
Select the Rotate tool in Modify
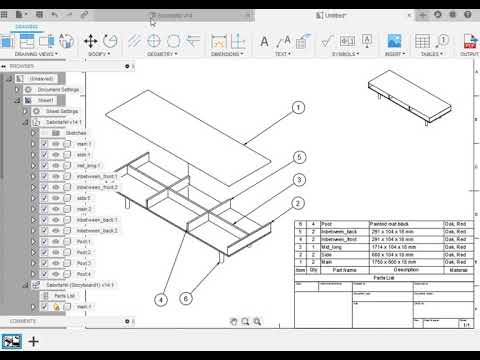(x=110, y=41)
